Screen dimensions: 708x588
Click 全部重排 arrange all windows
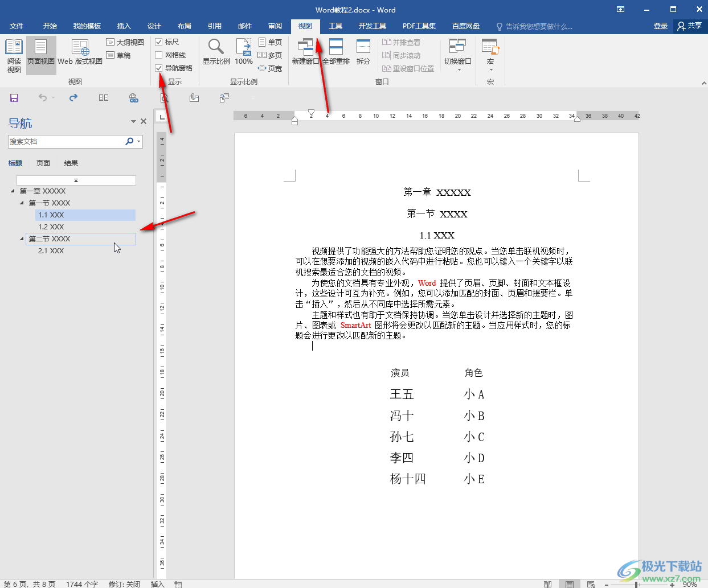(x=336, y=52)
